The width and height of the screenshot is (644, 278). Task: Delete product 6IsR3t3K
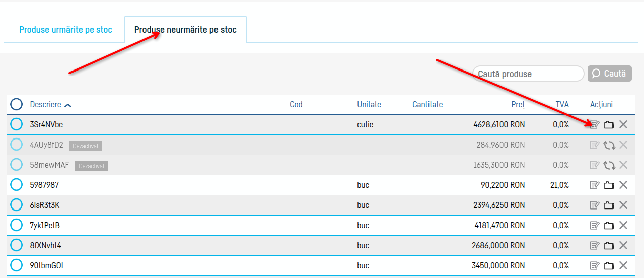623,205
